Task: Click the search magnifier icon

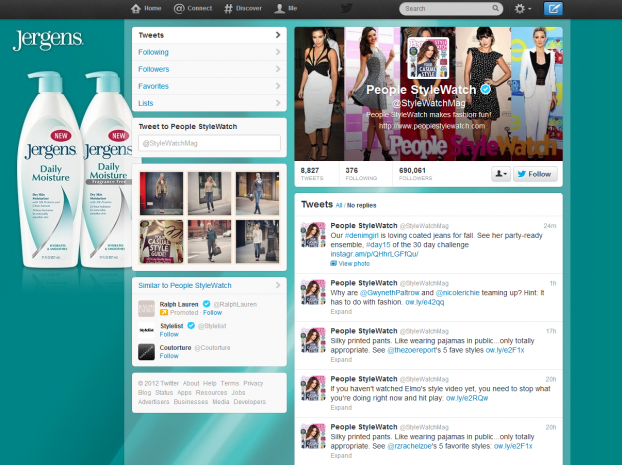Action: (x=495, y=8)
